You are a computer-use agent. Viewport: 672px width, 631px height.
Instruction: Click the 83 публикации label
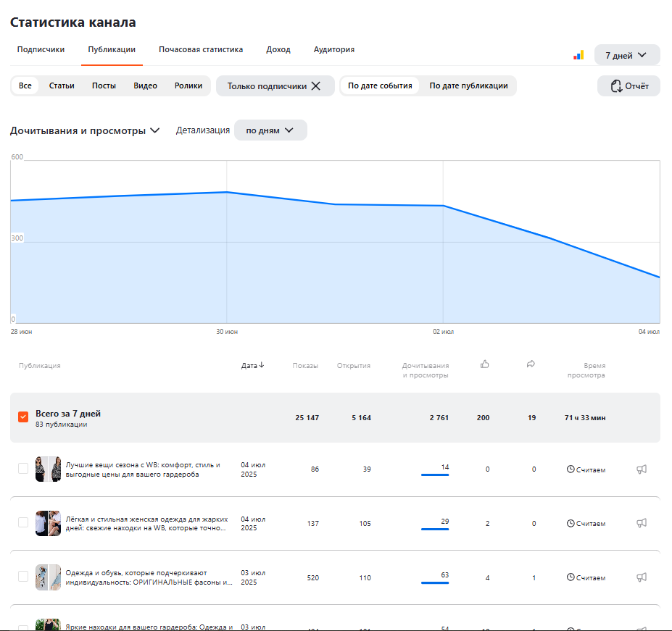pyautogui.click(x=62, y=425)
